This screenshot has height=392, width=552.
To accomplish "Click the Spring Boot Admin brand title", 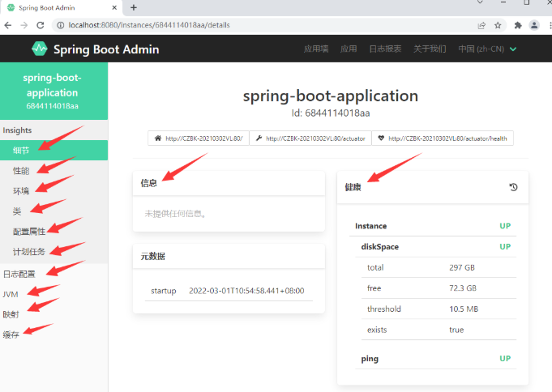I will coord(106,49).
